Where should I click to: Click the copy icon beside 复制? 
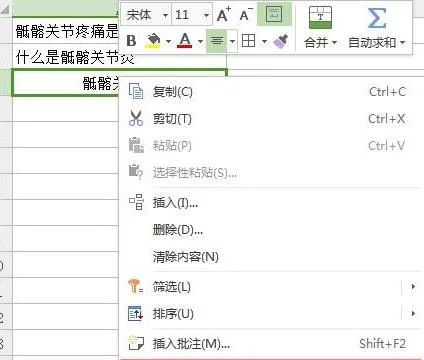(x=136, y=91)
